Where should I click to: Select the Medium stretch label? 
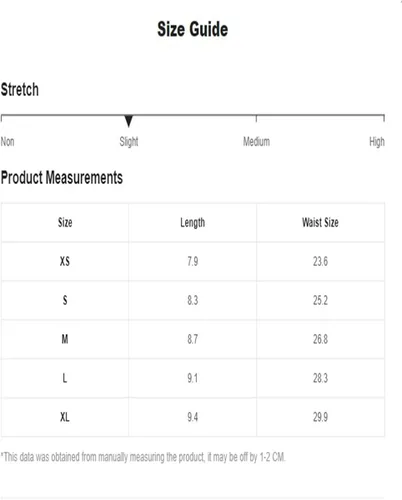tap(256, 142)
